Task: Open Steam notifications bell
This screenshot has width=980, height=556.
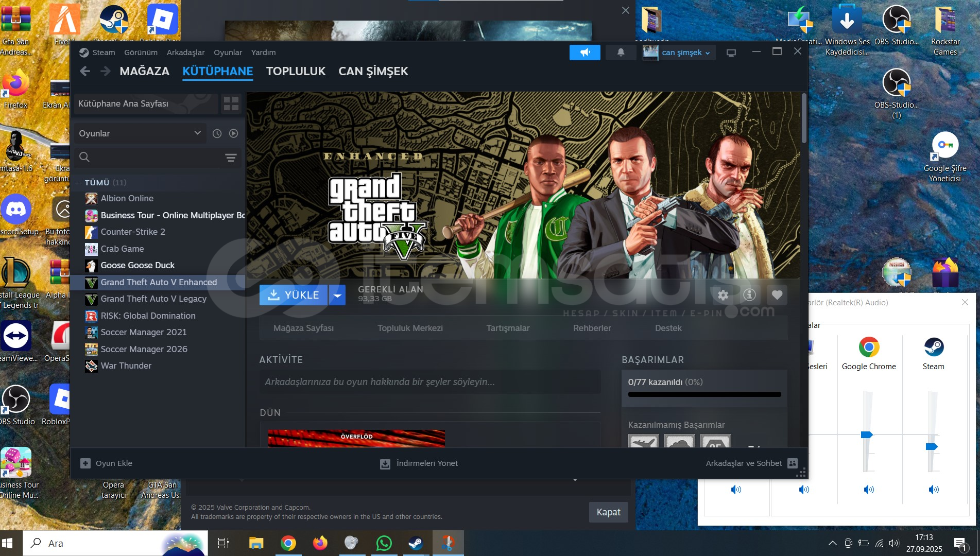Action: pos(621,53)
